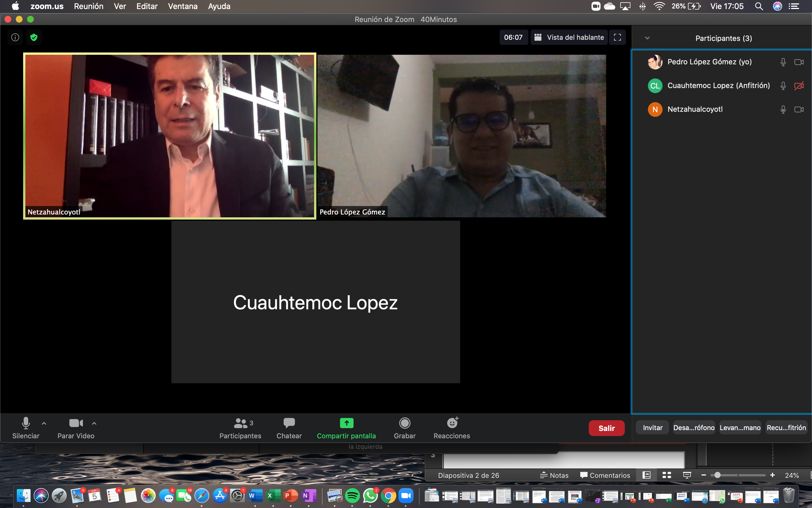Click Netzahualcoyotl camera icon in list
The height and width of the screenshot is (508, 812).
(x=799, y=110)
